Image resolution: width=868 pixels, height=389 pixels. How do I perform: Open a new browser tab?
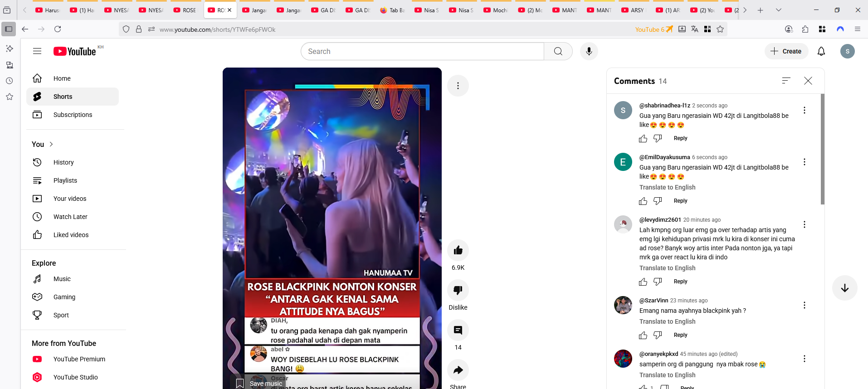[761, 10]
